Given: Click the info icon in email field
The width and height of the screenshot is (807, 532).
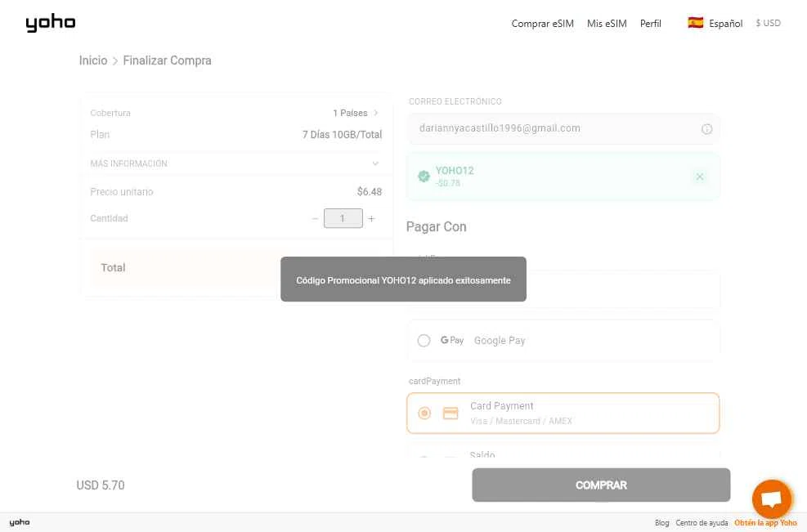Looking at the screenshot, I should pos(706,129).
